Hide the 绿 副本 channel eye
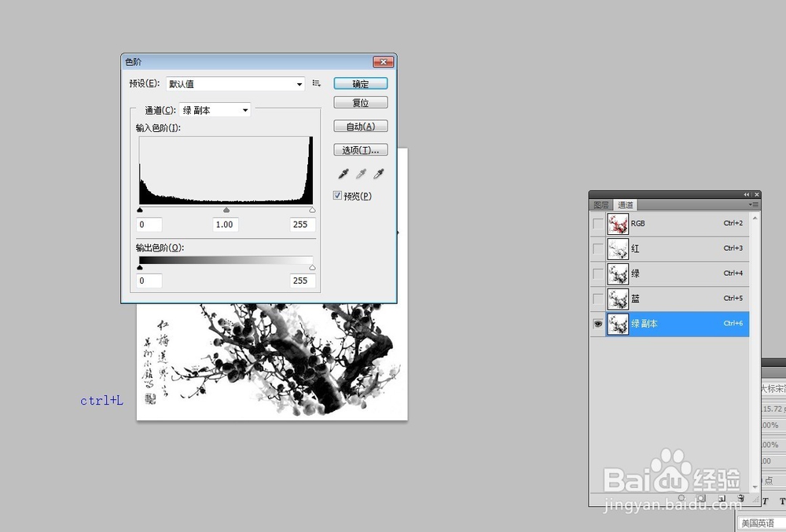 pyautogui.click(x=597, y=324)
